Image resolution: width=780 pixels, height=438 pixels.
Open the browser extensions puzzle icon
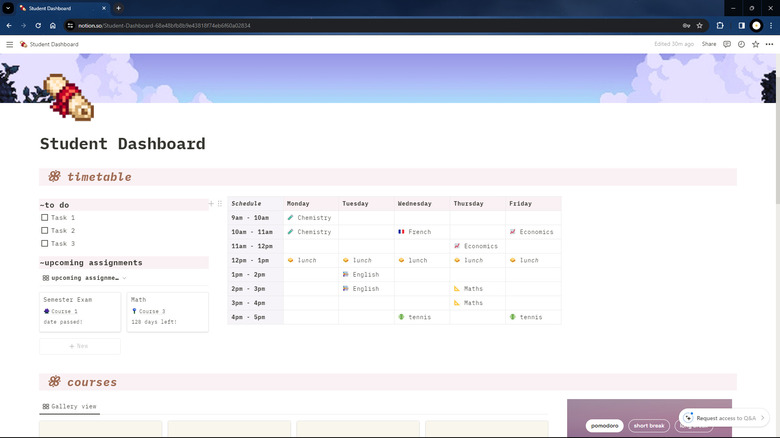[x=720, y=25]
